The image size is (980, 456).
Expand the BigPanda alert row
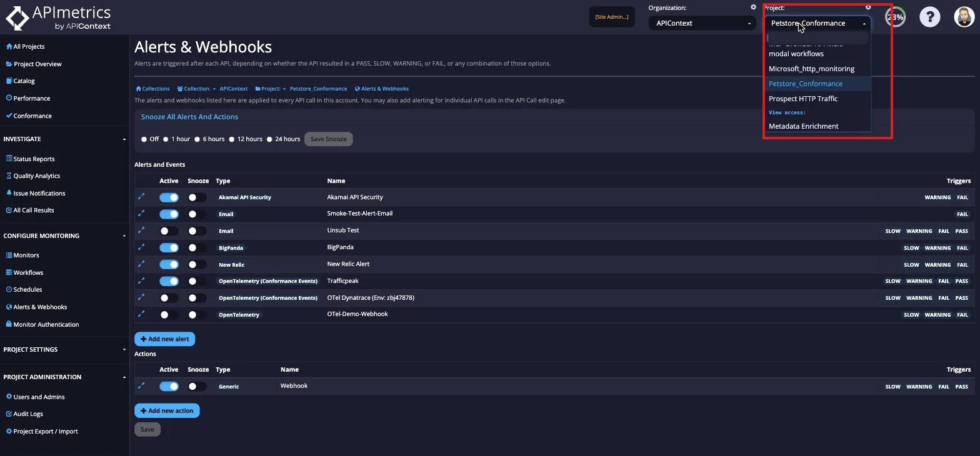click(x=141, y=247)
